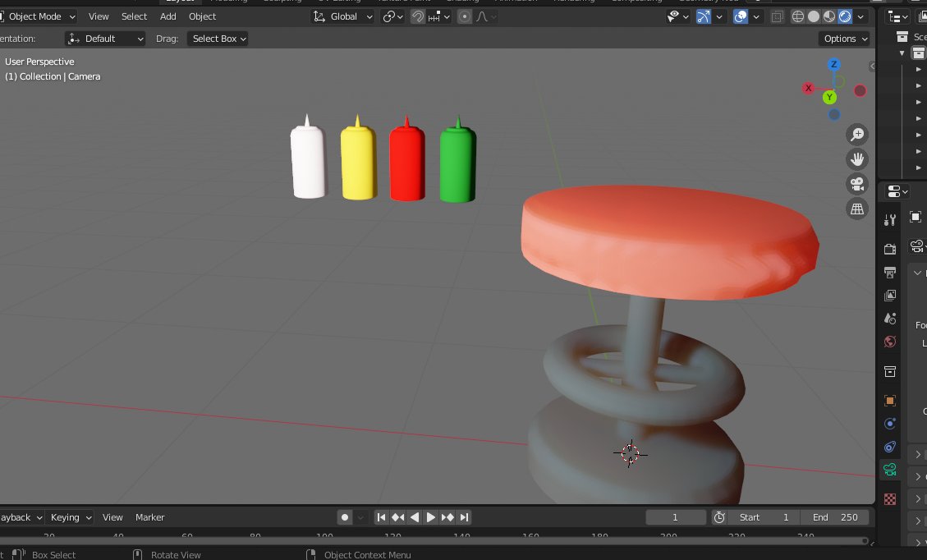Toggle Show Gizmo button
Viewport: 927px width, 560px height.
703,16
